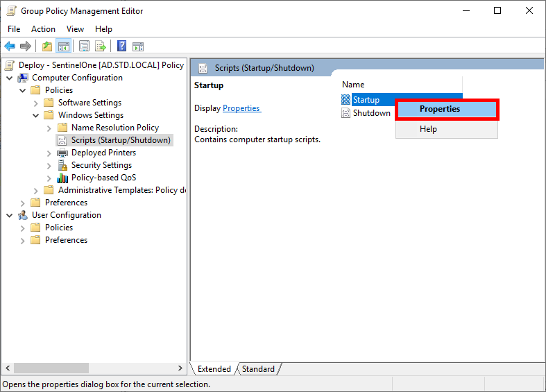The height and width of the screenshot is (392, 546).
Task: Expand the Administrative Templates node
Action: click(36, 190)
